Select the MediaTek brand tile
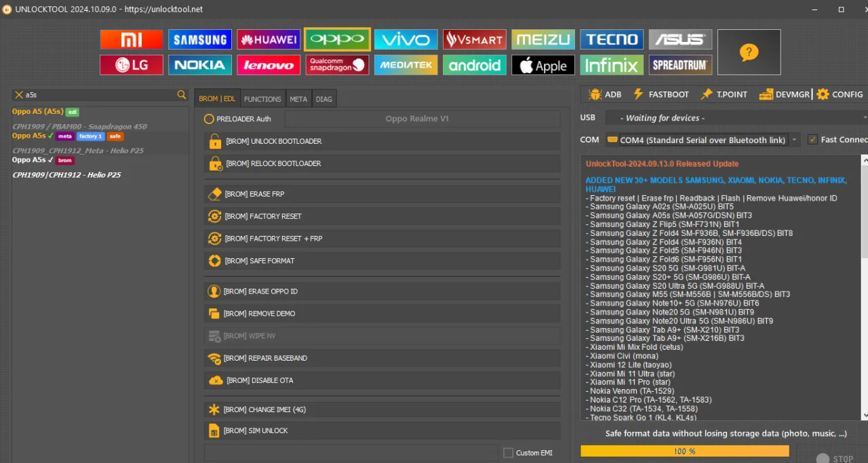 (x=406, y=65)
